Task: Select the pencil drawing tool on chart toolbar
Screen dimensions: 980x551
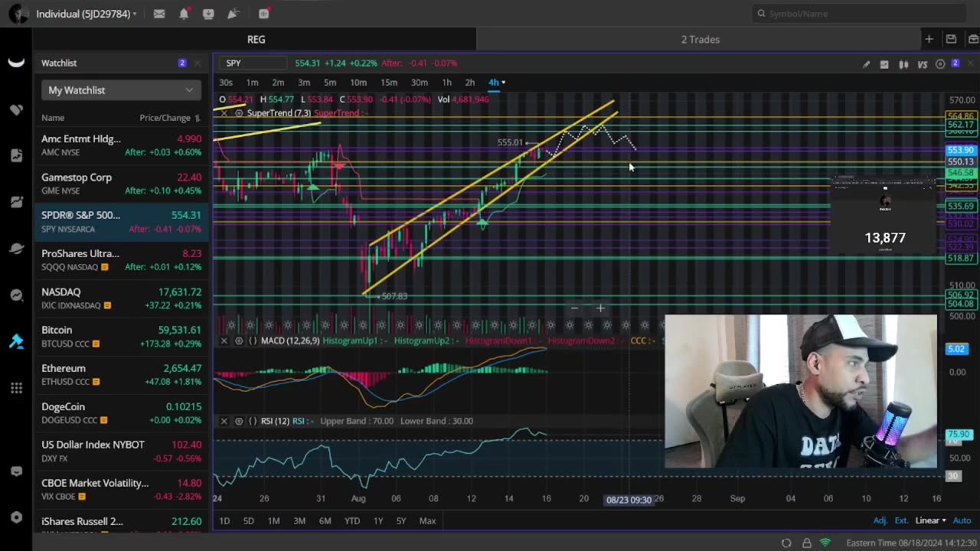Action: 866,64
